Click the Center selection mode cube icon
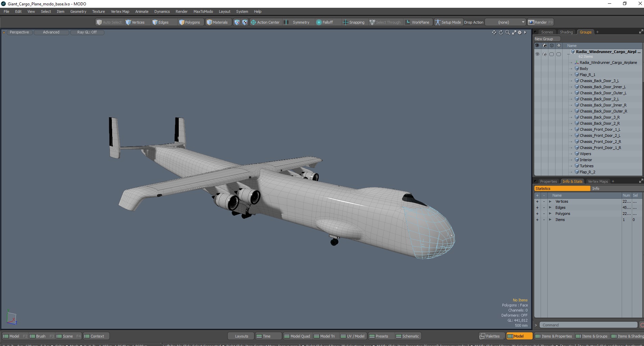 (245, 22)
